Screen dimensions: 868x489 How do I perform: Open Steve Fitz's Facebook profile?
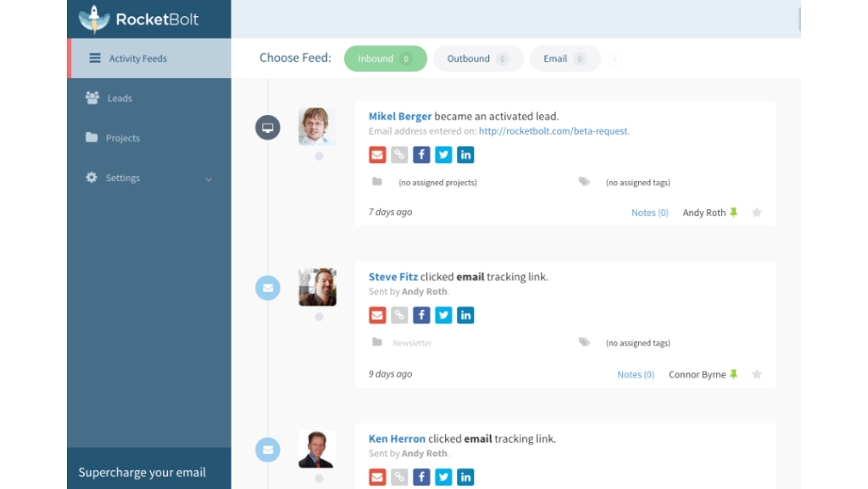(421, 315)
